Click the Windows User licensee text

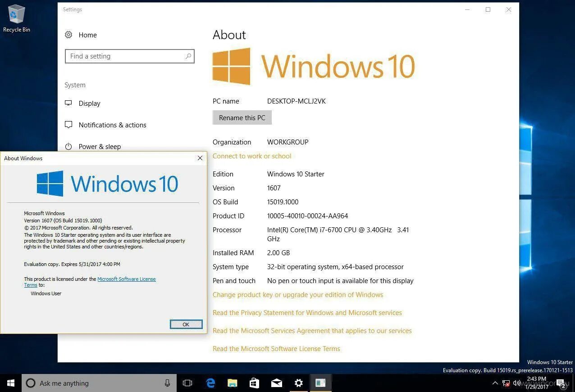(x=46, y=293)
